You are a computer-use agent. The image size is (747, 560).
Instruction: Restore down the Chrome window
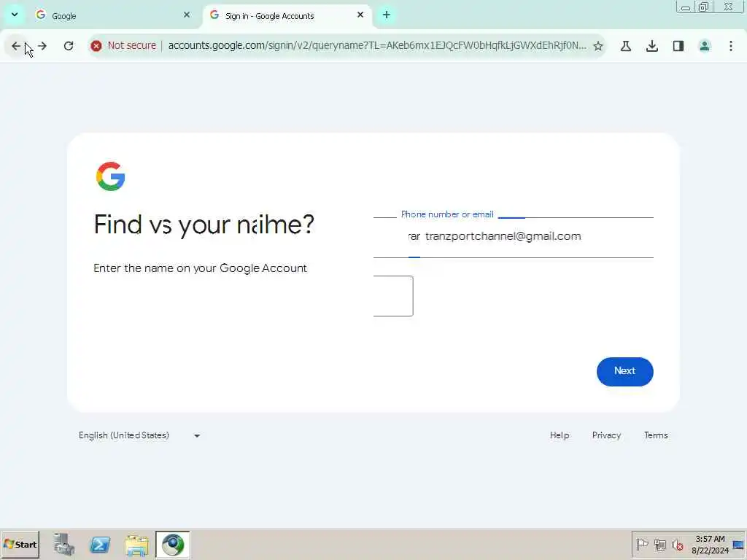tap(704, 7)
